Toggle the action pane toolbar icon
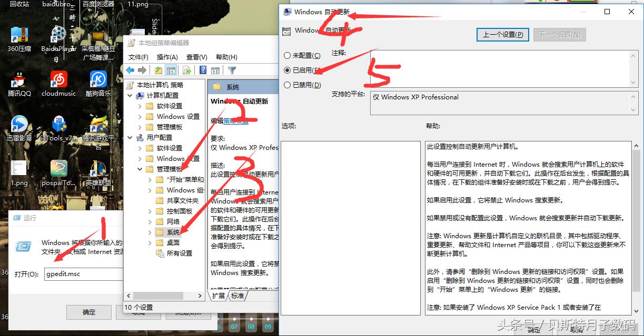This screenshot has width=644, height=336. [x=216, y=69]
